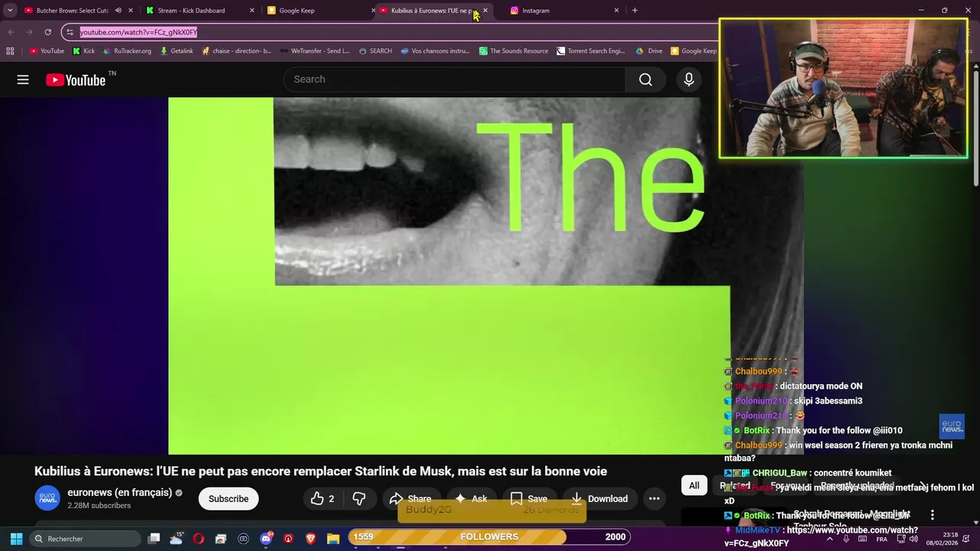Open the euronews (en français) channel name
Viewport: 980px width, 551px height.
coord(119,493)
